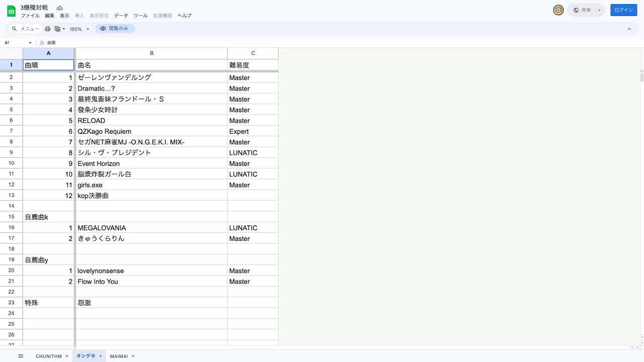Select cell Flow Into You
Image resolution: width=644 pixels, height=362 pixels.
click(x=151, y=282)
